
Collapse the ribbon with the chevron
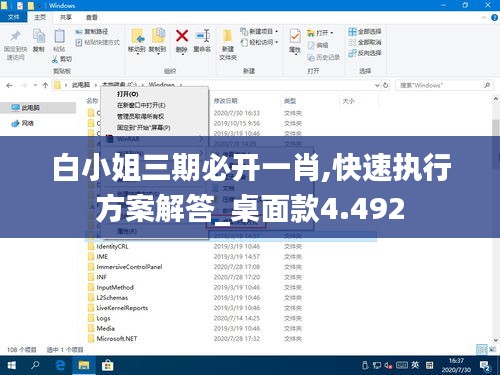[484, 18]
